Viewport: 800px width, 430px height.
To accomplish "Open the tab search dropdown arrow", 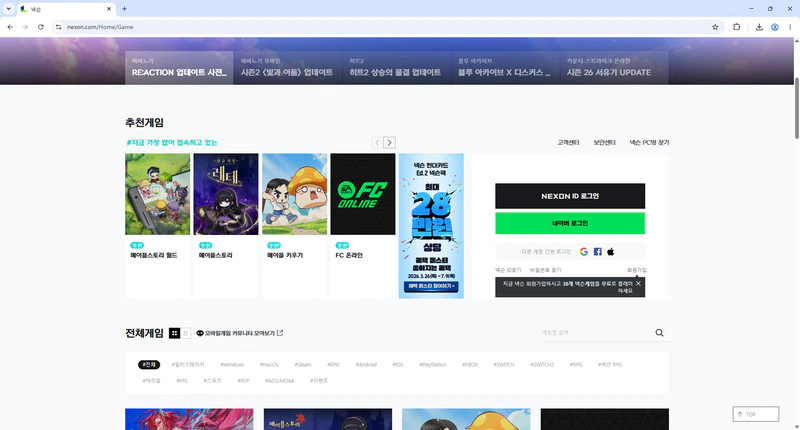I will [x=8, y=9].
